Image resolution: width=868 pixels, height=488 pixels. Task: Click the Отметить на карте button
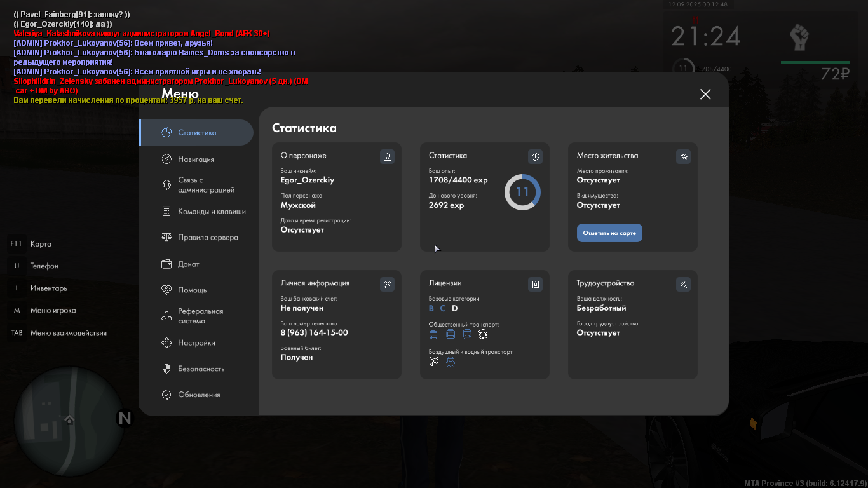click(x=609, y=233)
